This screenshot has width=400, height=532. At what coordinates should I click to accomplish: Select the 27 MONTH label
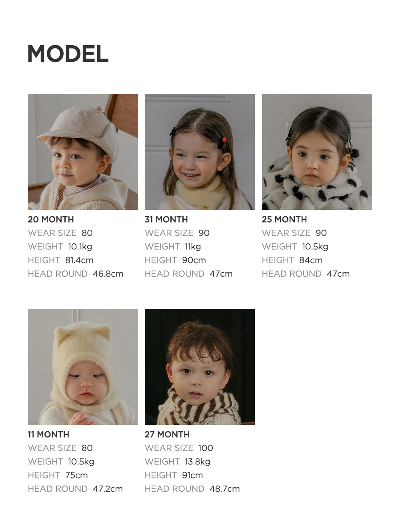tap(167, 434)
